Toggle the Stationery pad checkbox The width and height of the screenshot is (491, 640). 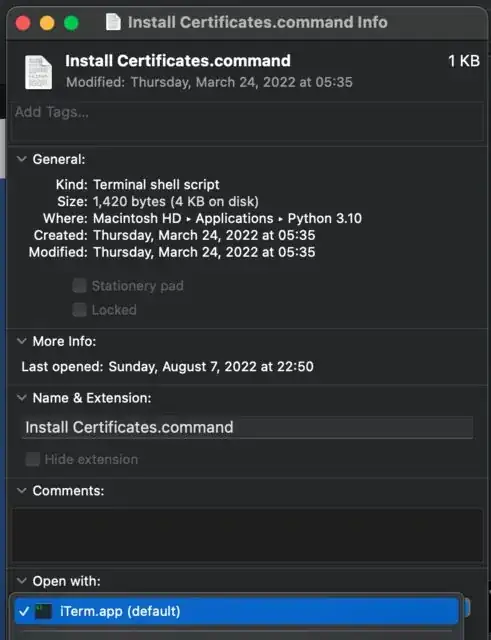click(x=79, y=286)
